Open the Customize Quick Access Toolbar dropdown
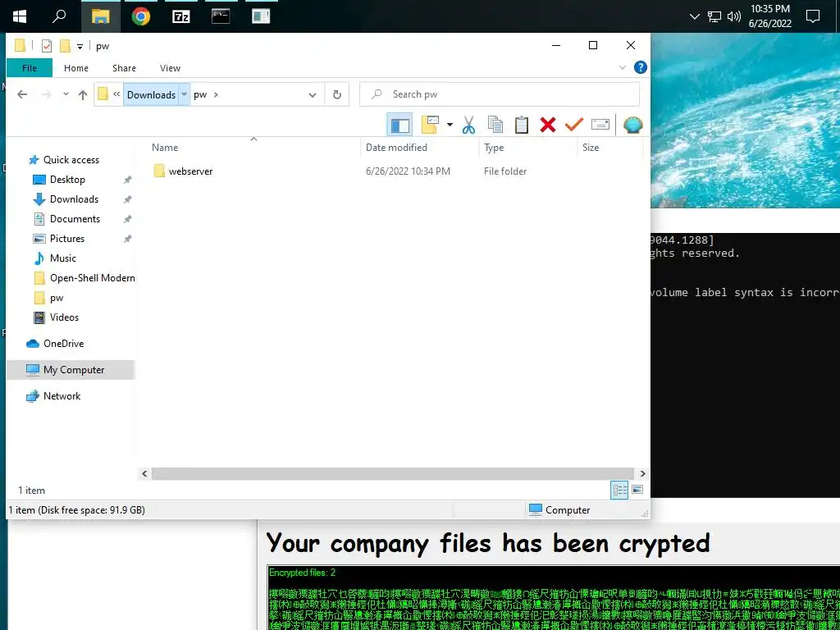The height and width of the screenshot is (630, 840). tap(80, 46)
